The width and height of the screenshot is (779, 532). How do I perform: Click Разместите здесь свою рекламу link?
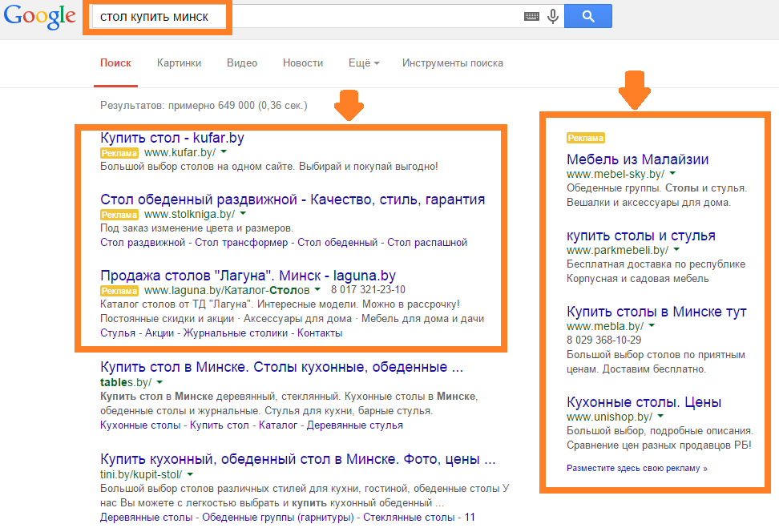click(x=637, y=468)
